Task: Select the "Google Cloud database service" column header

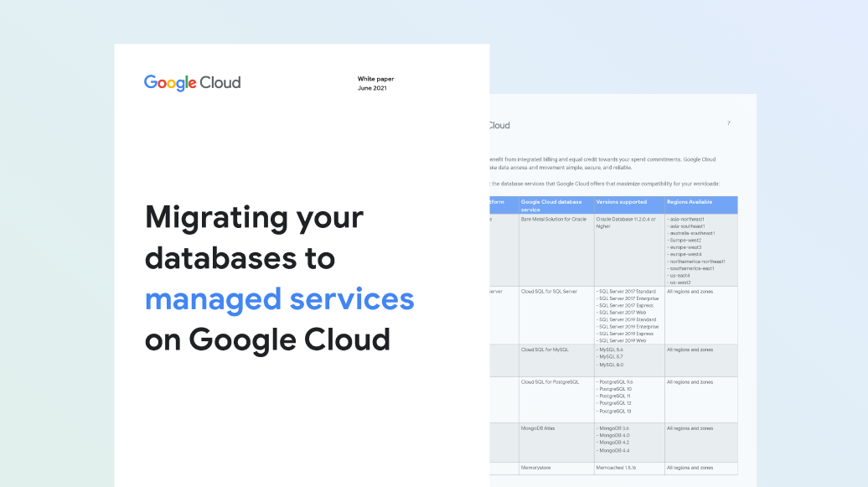Action: pos(551,205)
